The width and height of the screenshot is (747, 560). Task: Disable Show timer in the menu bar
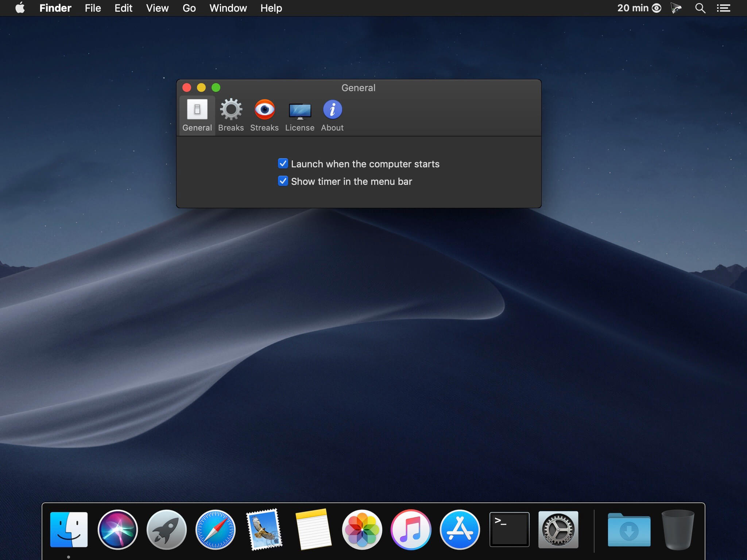tap(283, 181)
